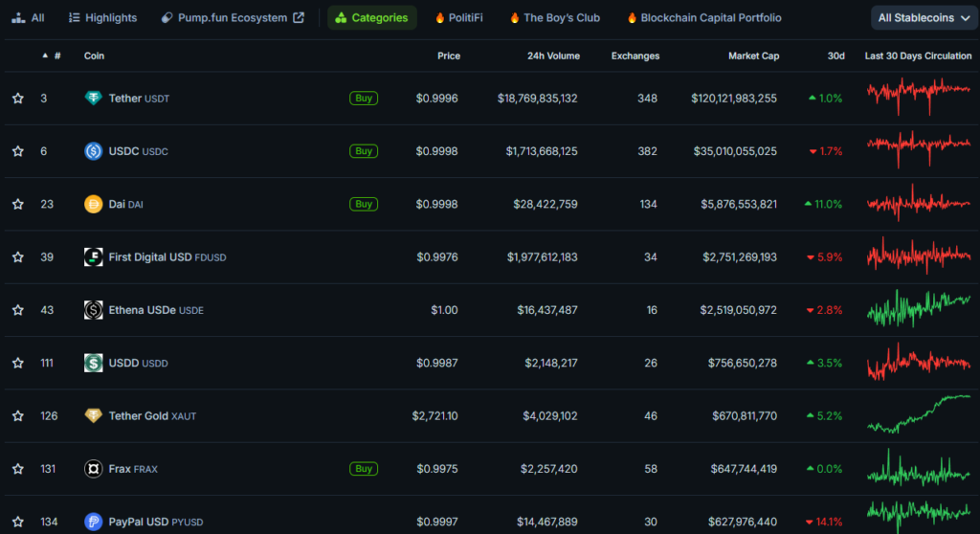
Task: Open the Tether Gold XAUT link
Action: (x=152, y=416)
